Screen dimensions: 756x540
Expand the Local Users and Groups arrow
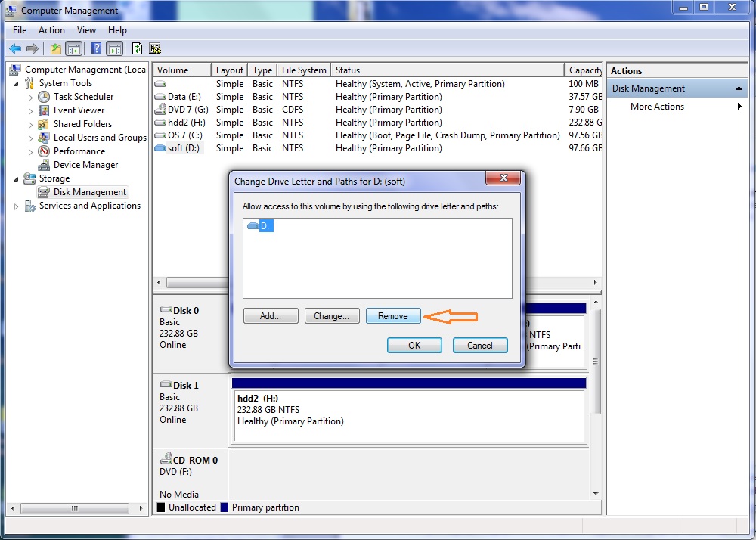(30, 138)
